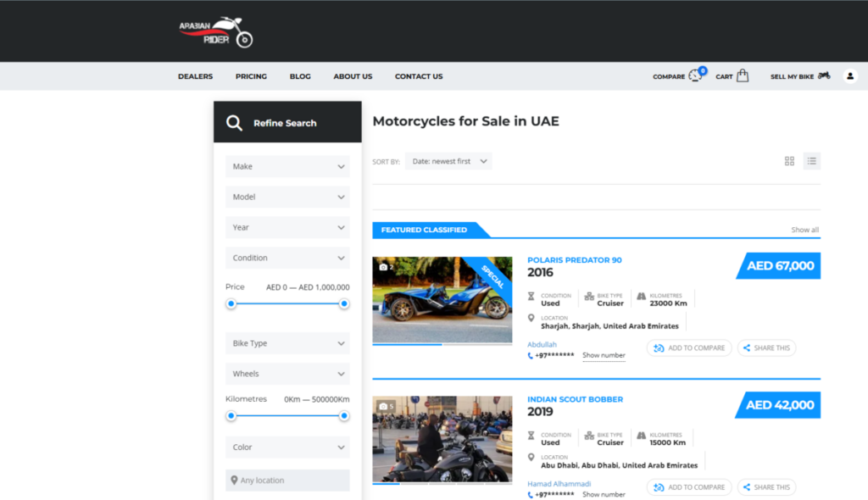Add Indian Scout Bobber to compare
Image resolution: width=868 pixels, height=500 pixels.
tap(688, 487)
